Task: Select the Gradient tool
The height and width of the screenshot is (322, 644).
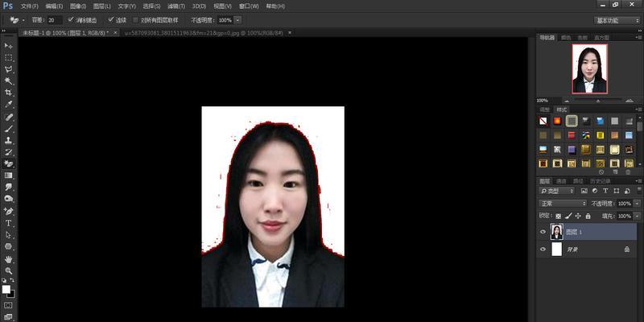Action: click(8, 175)
